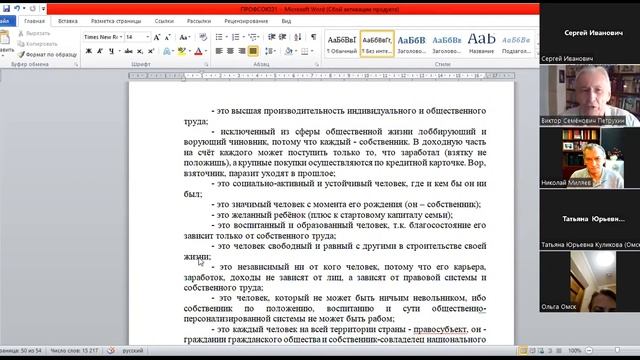Open the font color dropdown arrow
The height and width of the screenshot is (360, 640).
(206, 51)
